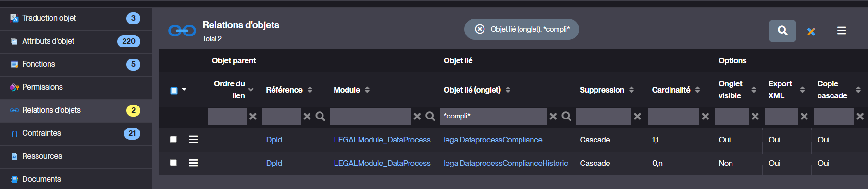Image resolution: width=868 pixels, height=189 pixels.
Task: Sort by Cardinalité column
Action: click(x=697, y=90)
